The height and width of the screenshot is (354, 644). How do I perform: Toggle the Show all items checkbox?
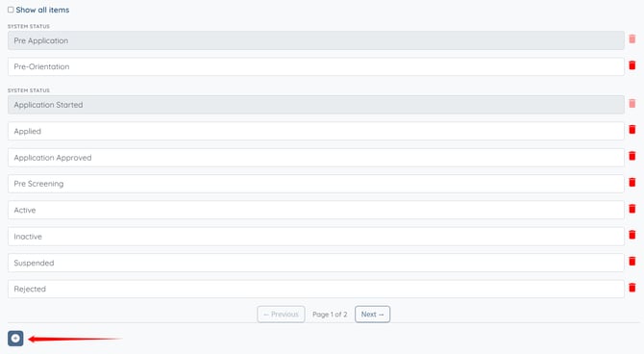coord(11,10)
